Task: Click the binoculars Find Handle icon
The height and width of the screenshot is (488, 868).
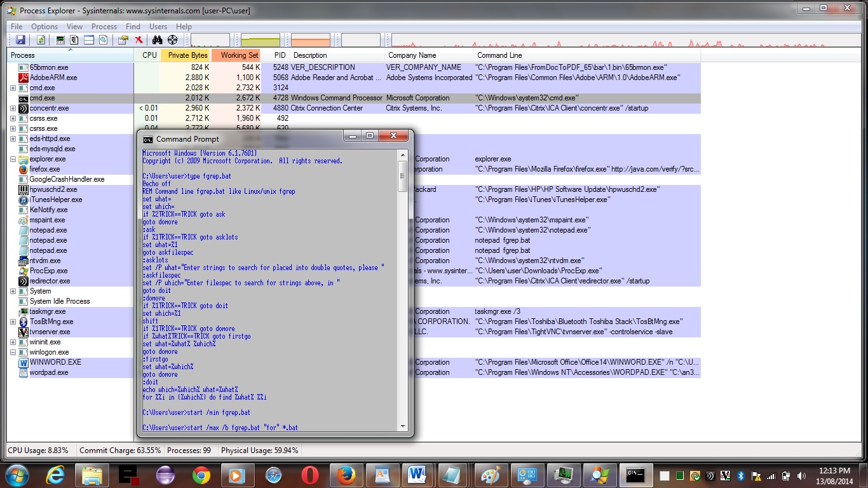Action: click(158, 40)
